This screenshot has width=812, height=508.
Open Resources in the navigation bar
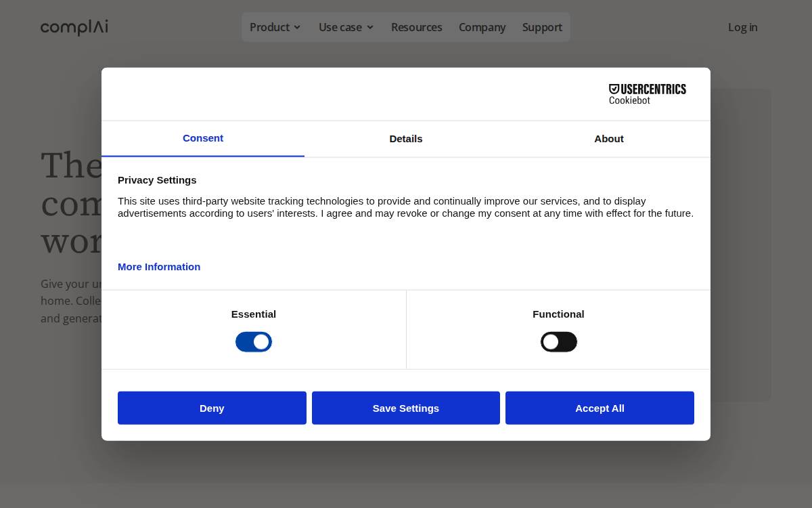click(417, 27)
